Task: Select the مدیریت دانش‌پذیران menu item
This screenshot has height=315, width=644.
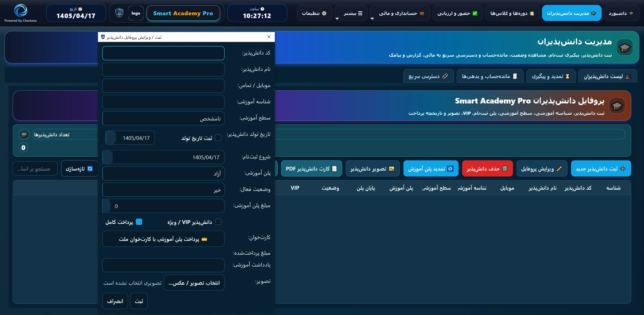Action: pos(572,13)
